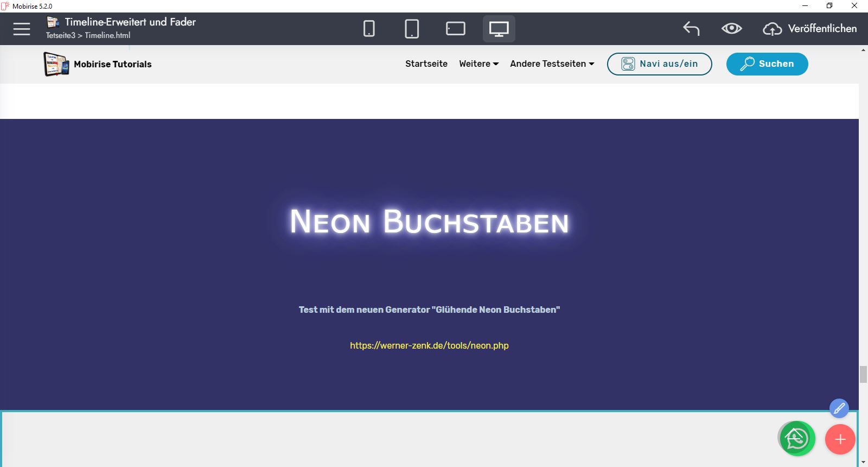Click the Suchen search button

[767, 64]
